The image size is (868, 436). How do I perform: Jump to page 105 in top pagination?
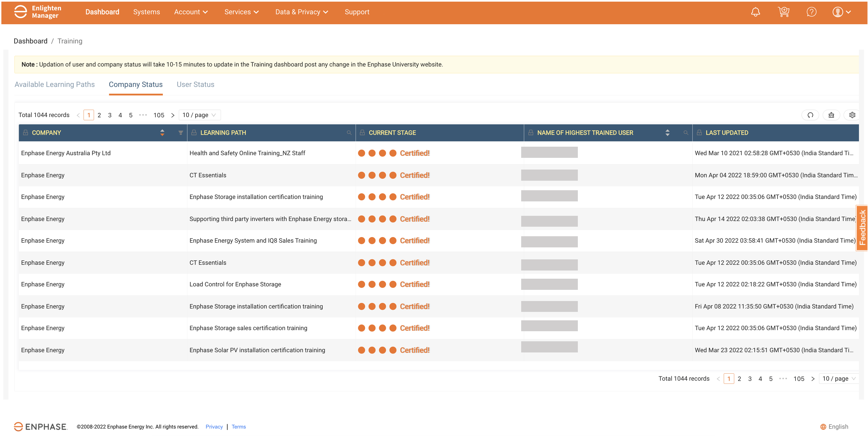159,115
